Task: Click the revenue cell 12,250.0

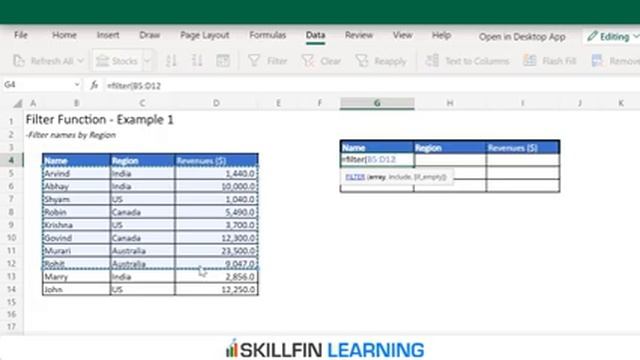Action: click(x=216, y=289)
